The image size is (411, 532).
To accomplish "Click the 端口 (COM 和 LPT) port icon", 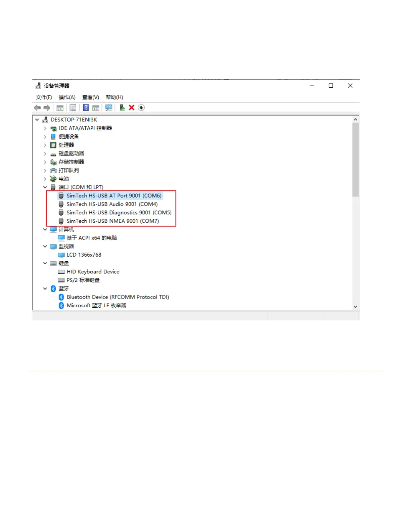I will (x=53, y=187).
